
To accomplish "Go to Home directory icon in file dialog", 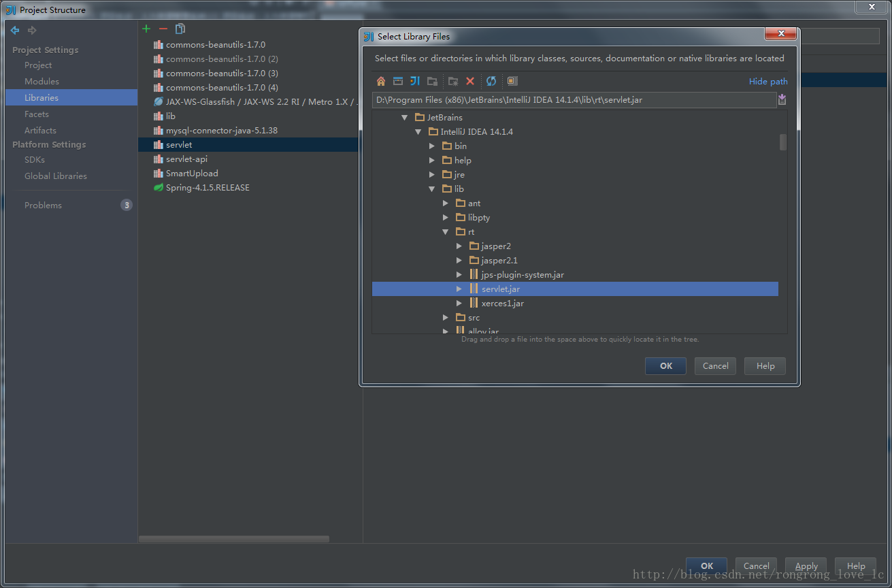I will [x=381, y=81].
